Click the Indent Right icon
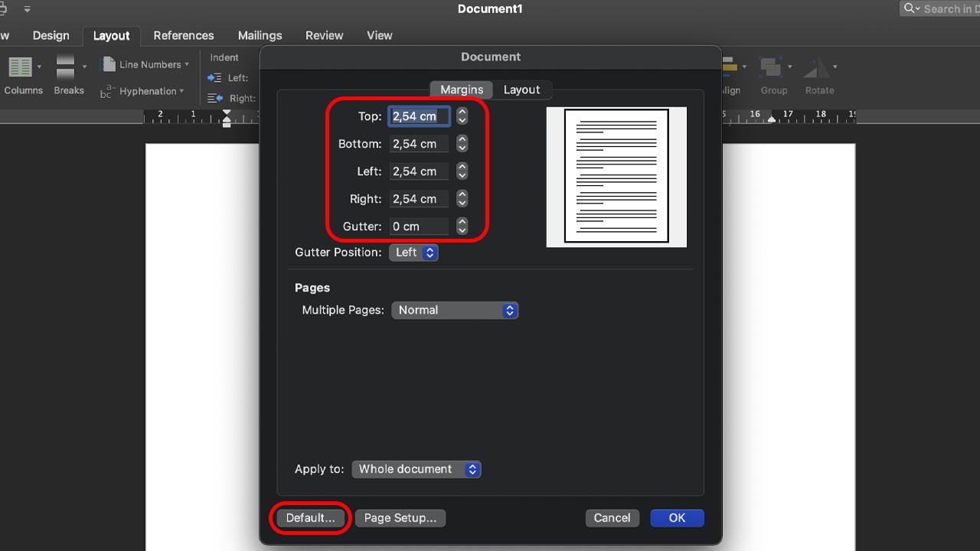The height and width of the screenshot is (551, 980). point(215,98)
